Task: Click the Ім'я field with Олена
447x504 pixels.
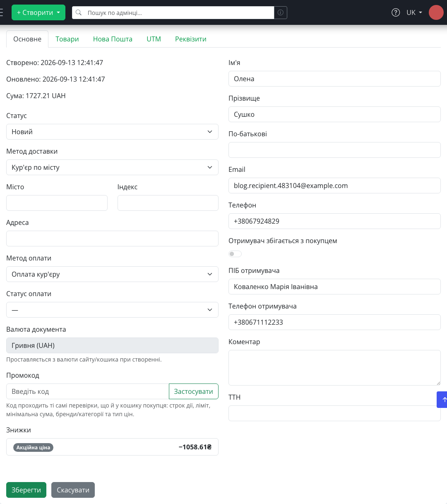Action: click(x=334, y=79)
